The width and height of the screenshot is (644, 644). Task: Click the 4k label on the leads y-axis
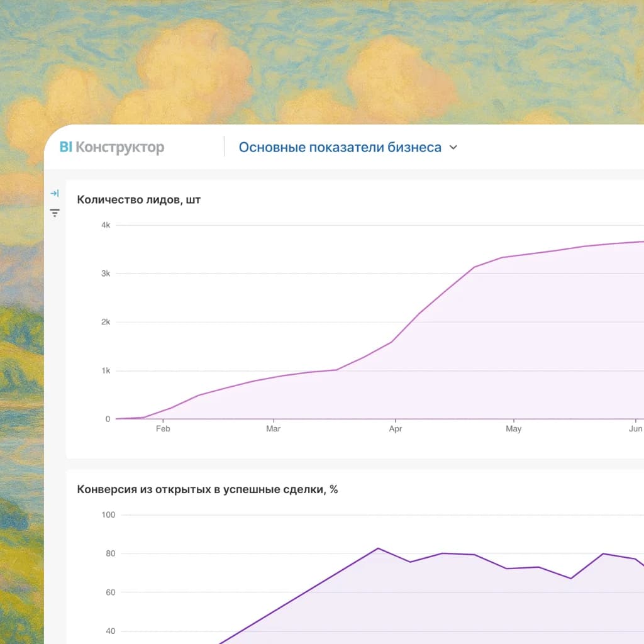[106, 225]
